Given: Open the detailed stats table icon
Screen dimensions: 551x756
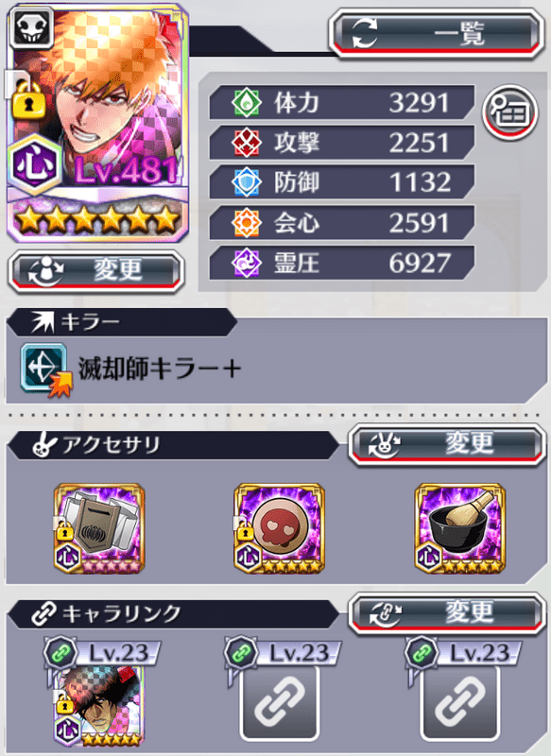Looking at the screenshot, I should pos(510,112).
